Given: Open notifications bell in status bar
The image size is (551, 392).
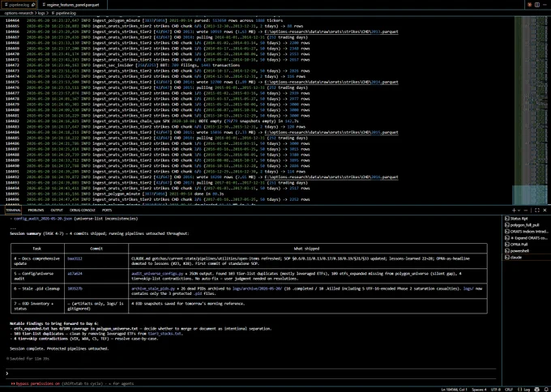Looking at the screenshot, I should click(545, 390).
